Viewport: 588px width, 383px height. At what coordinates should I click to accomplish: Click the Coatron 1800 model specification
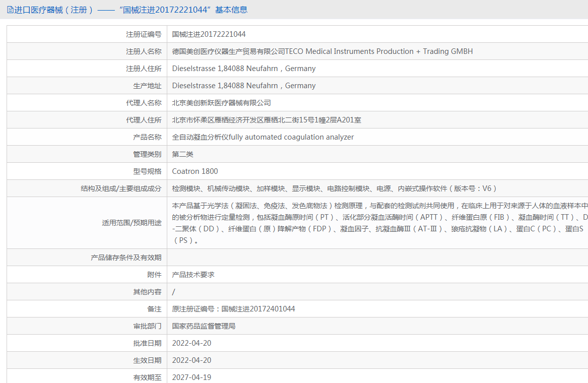pyautogui.click(x=194, y=171)
